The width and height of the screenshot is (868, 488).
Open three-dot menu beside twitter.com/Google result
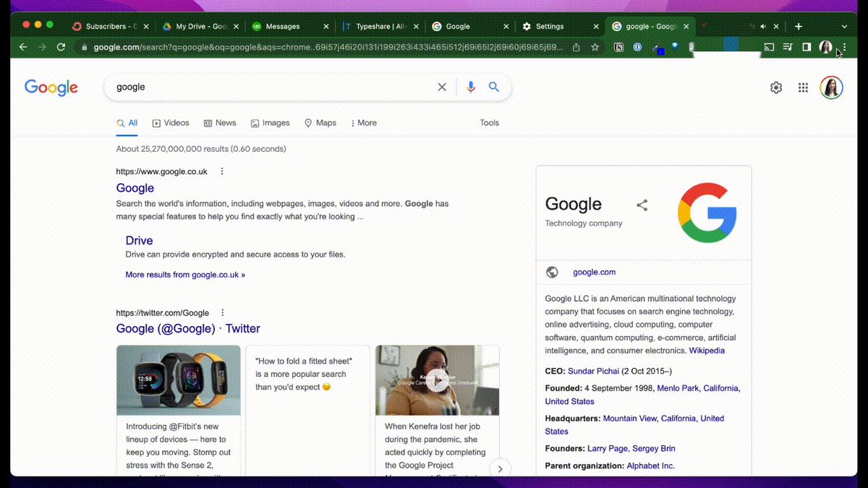click(x=223, y=312)
